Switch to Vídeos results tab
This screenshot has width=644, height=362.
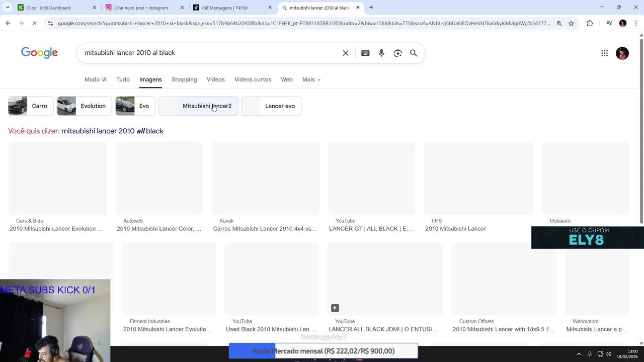click(216, 79)
